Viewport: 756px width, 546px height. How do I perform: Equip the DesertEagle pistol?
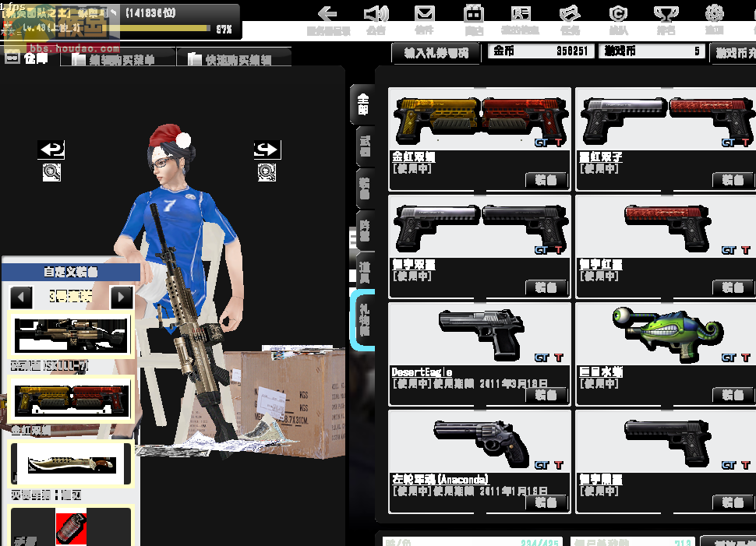click(x=547, y=395)
